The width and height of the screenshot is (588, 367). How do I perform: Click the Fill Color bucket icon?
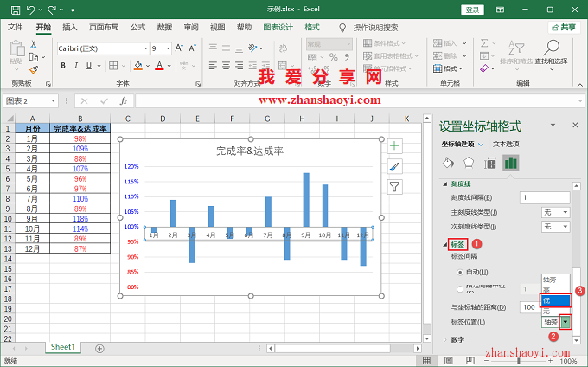(138, 66)
